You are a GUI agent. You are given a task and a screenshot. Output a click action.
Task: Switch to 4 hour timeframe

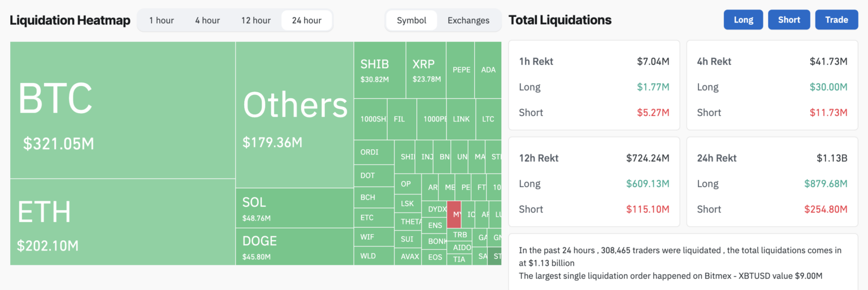[x=207, y=20]
